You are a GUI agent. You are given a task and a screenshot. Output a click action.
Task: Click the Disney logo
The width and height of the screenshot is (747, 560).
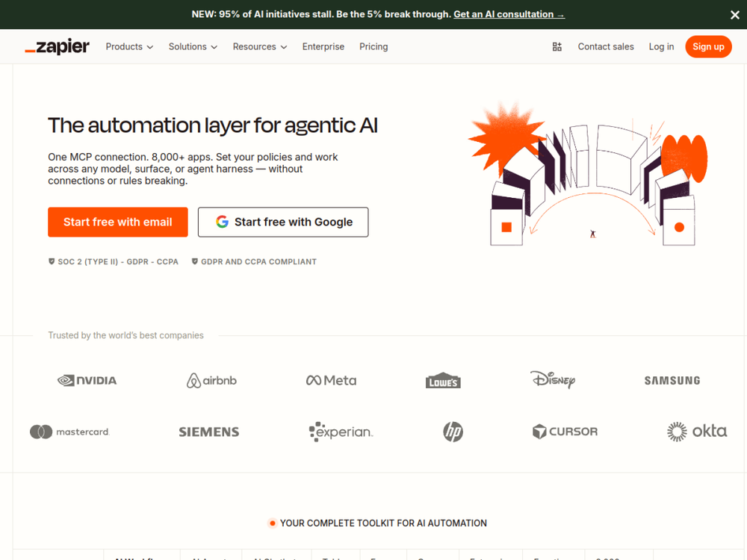point(553,379)
